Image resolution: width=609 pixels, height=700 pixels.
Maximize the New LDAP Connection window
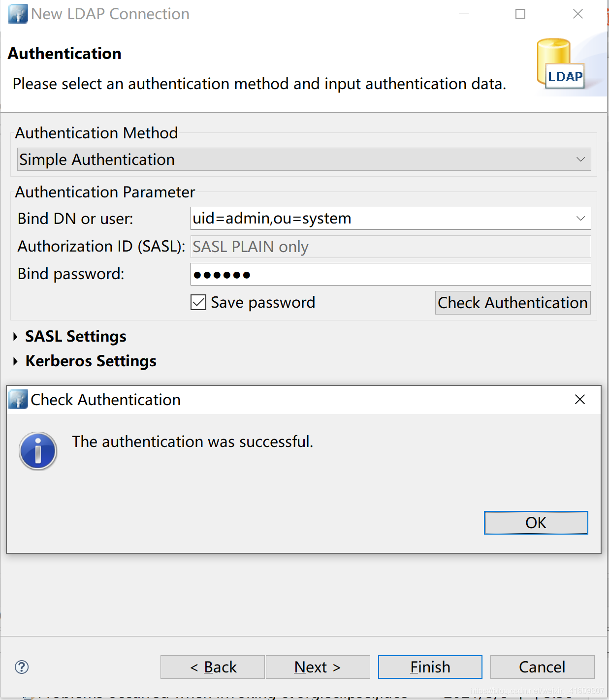pyautogui.click(x=520, y=14)
